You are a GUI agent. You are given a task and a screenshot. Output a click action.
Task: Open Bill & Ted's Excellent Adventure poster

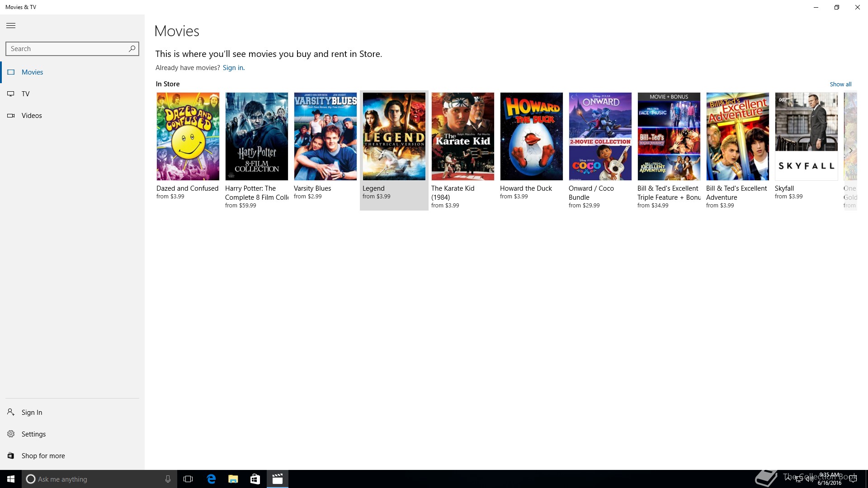tap(738, 136)
